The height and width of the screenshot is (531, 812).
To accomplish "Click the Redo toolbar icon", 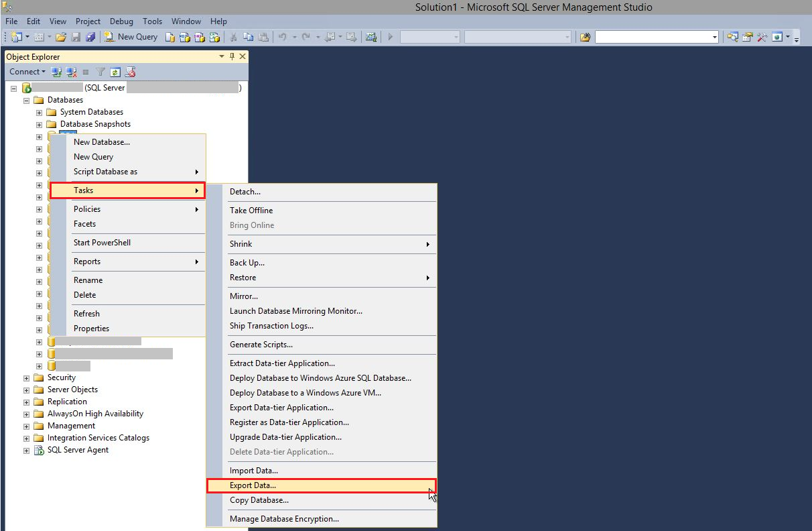I will pyautogui.click(x=306, y=37).
